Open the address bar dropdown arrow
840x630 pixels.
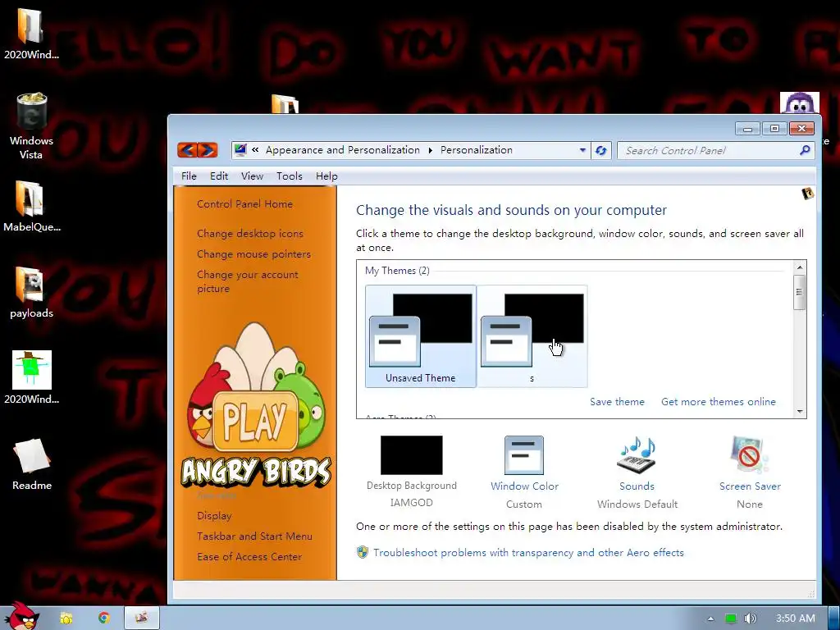point(583,151)
